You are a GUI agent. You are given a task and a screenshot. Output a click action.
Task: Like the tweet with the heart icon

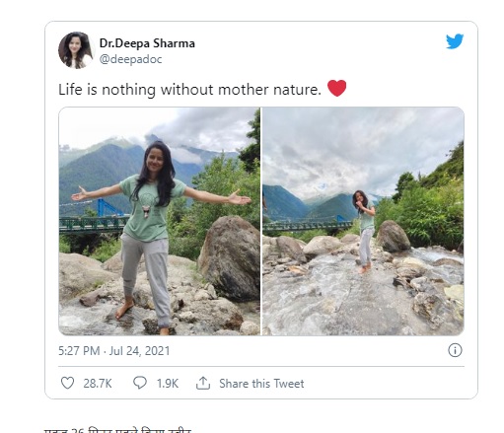tap(67, 383)
